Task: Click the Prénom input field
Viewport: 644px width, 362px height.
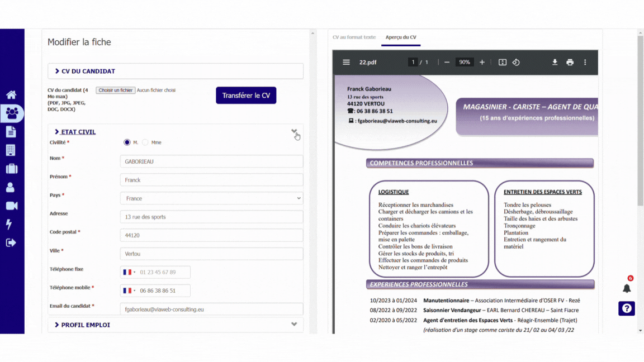Action: click(x=211, y=180)
